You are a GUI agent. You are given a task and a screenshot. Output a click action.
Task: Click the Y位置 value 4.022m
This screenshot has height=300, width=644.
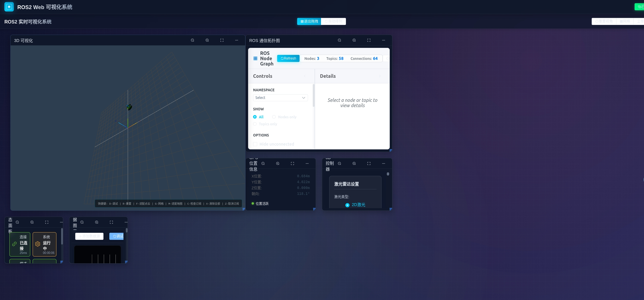click(x=303, y=182)
